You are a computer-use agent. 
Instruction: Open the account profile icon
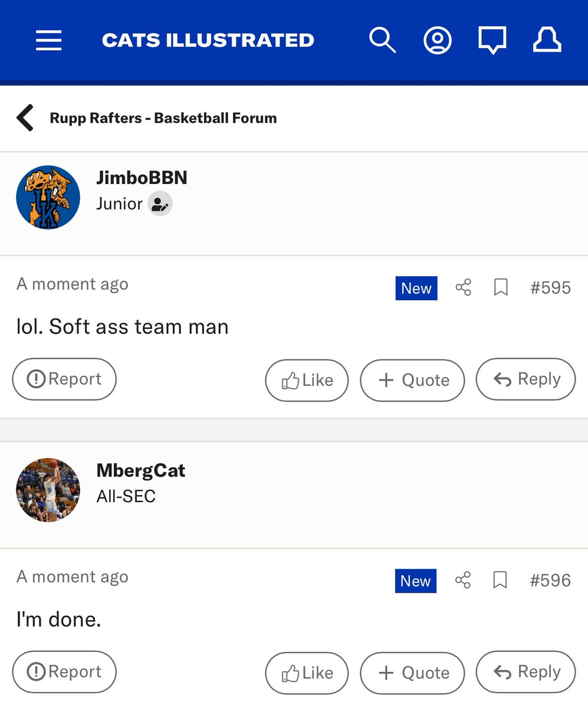tap(438, 40)
